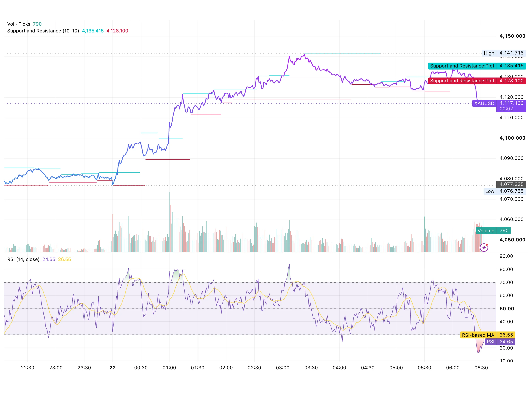Click the High price label 4,141.715

511,53
